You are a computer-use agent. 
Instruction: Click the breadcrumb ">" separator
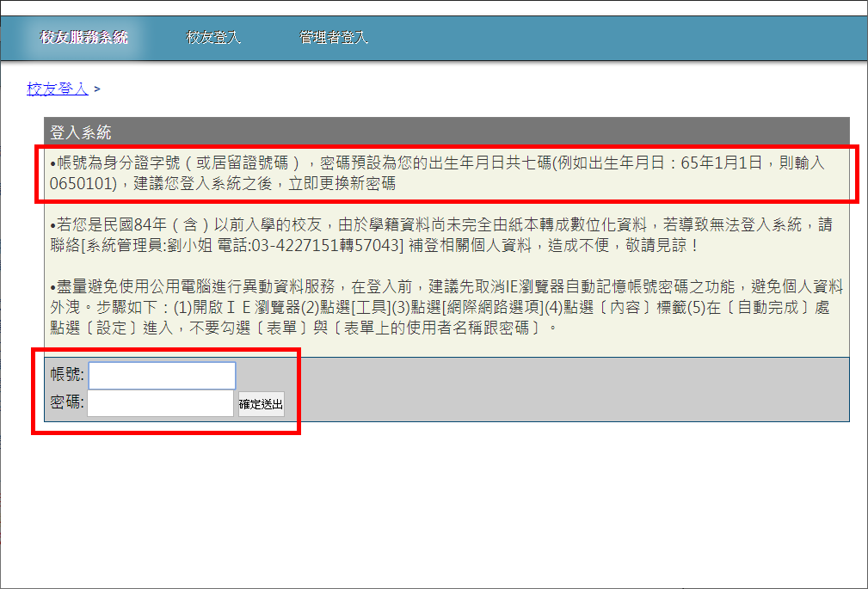97,89
